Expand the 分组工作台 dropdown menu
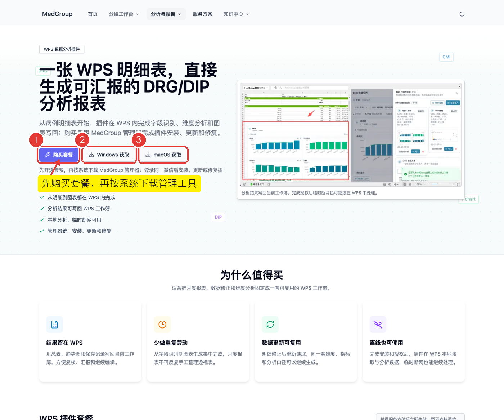Screen dimensions: 504x420 coord(124,14)
